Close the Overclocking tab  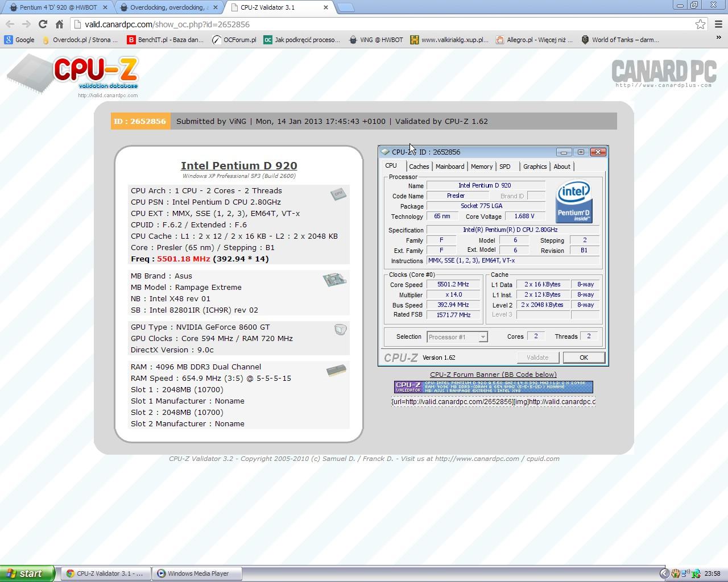coord(215,7)
